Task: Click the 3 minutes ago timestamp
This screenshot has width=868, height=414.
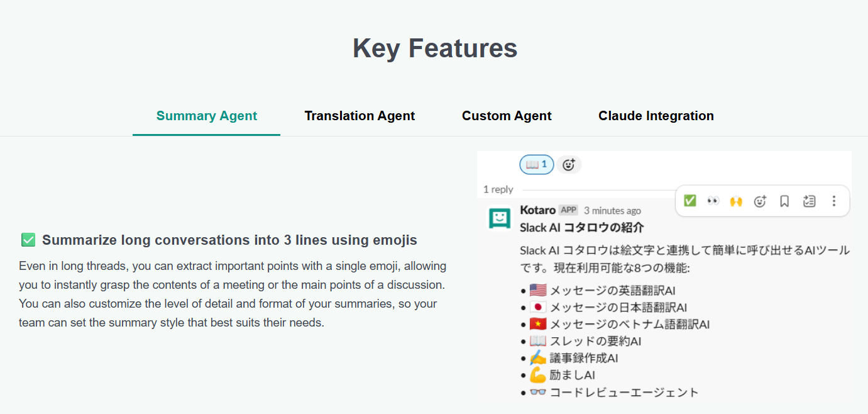Action: click(612, 211)
